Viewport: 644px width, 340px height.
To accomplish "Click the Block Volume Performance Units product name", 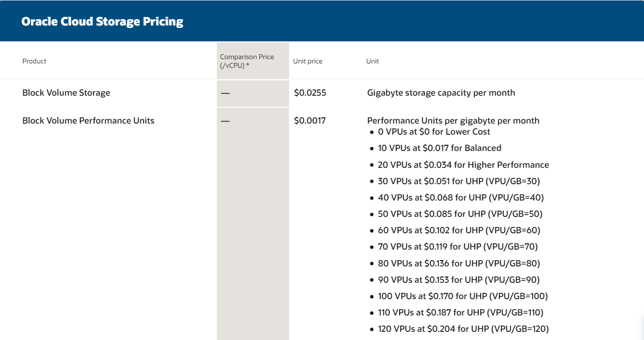I will [88, 121].
